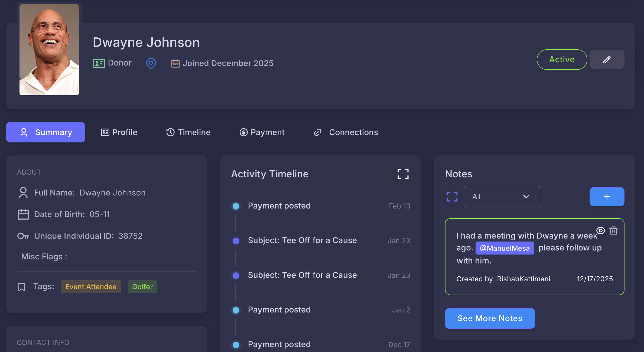
Task: Click the Date of Birth value 05-11
Action: click(100, 214)
